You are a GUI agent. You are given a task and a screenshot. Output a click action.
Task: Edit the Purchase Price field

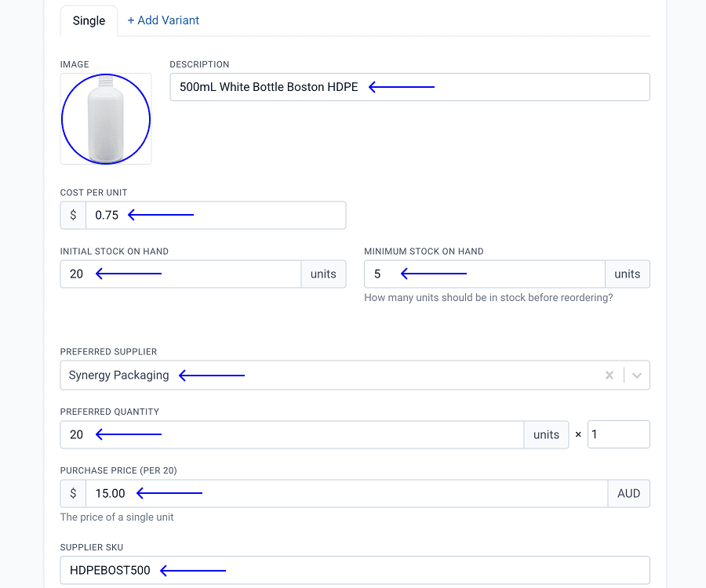347,493
